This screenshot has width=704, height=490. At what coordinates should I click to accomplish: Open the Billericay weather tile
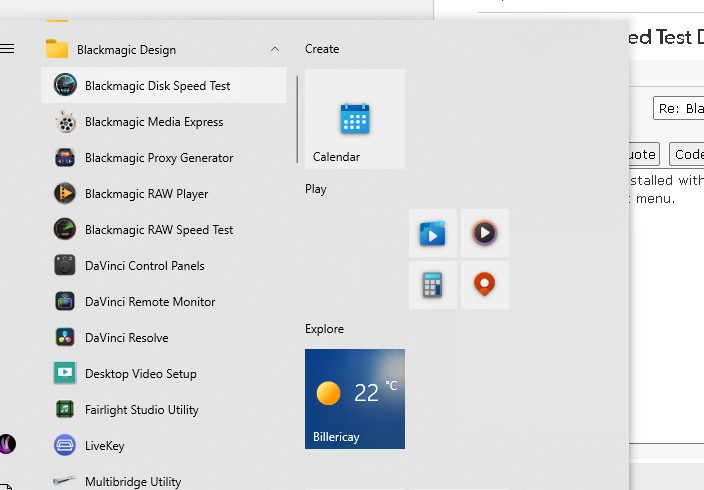click(x=355, y=399)
